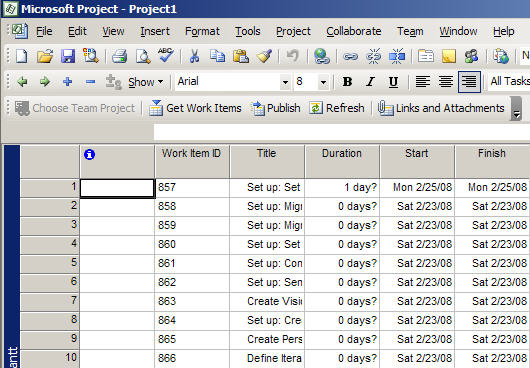The image size is (530, 368).
Task: Print the project with the printer icon
Action: (x=119, y=56)
